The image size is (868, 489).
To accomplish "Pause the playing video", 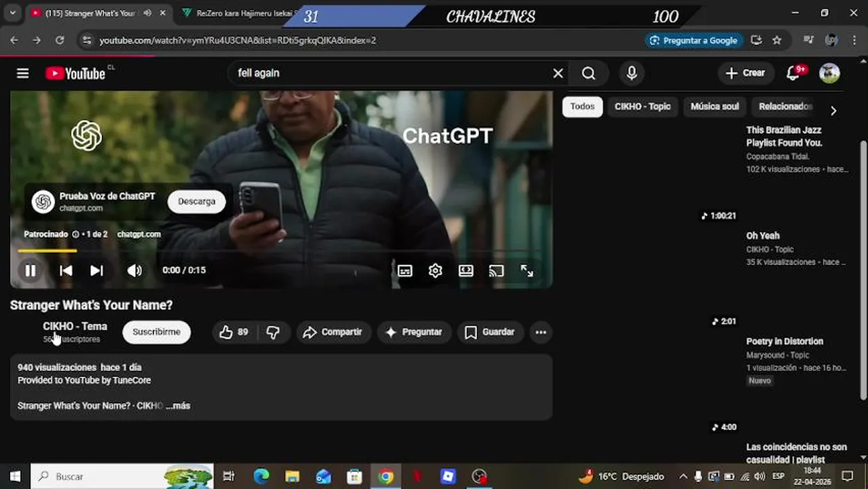I will click(x=31, y=270).
